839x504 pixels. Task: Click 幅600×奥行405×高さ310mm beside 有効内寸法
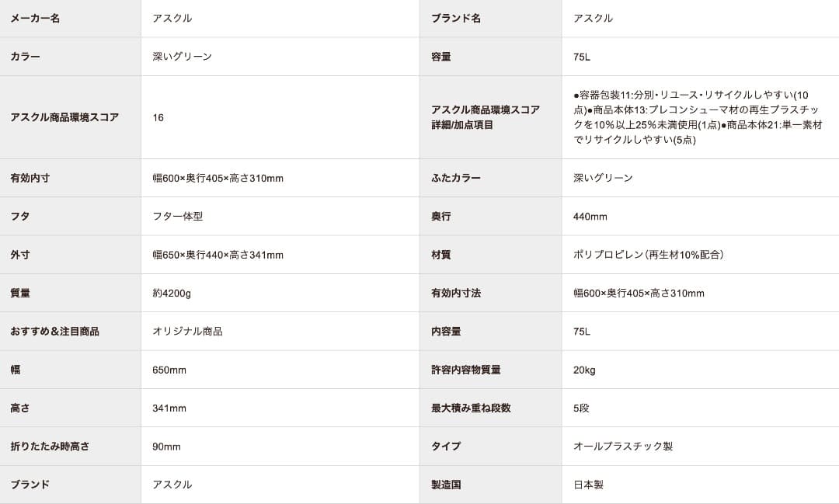click(x=639, y=294)
